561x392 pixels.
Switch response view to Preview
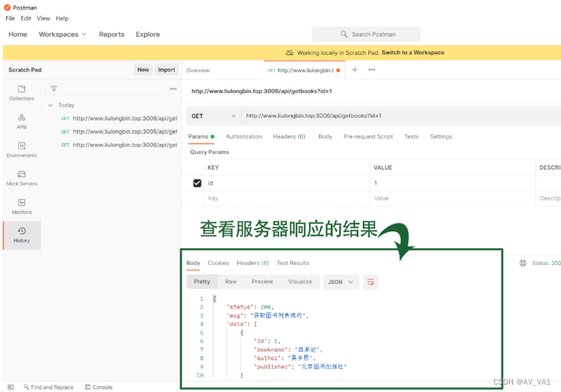pyautogui.click(x=262, y=282)
